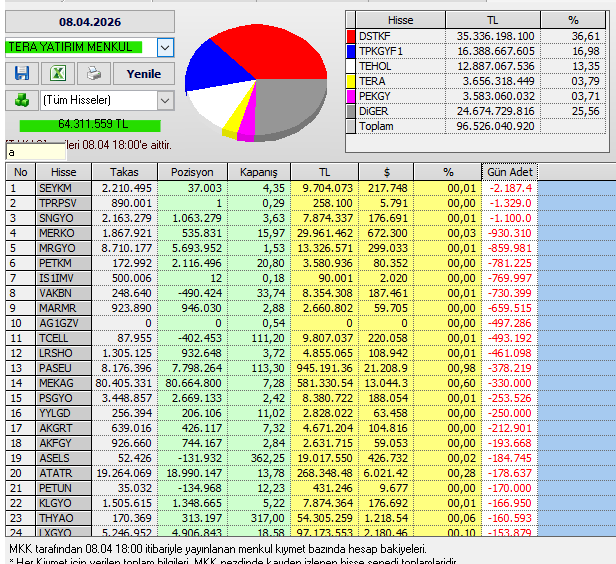This screenshot has width=616, height=564.
Task: Select the PASEU stock cell
Action: [x=64, y=368]
